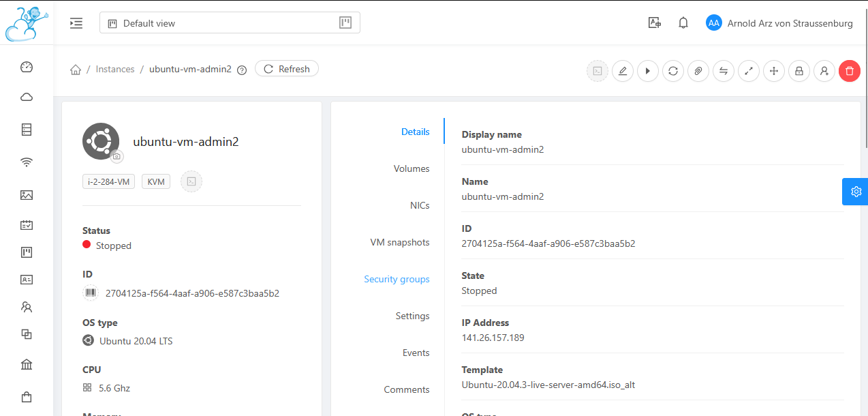Toggle the sidebar menu collapse button
868x416 pixels.
coord(76,23)
